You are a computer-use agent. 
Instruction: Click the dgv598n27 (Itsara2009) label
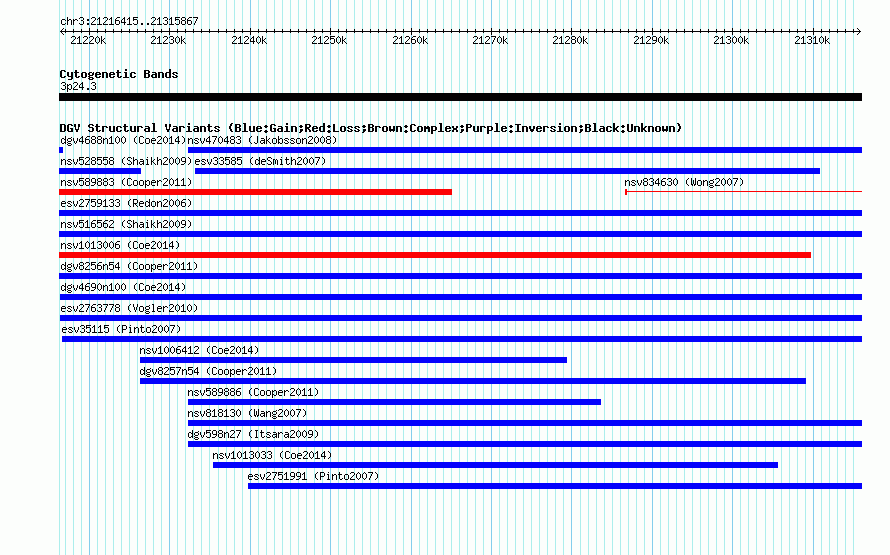click(x=253, y=434)
